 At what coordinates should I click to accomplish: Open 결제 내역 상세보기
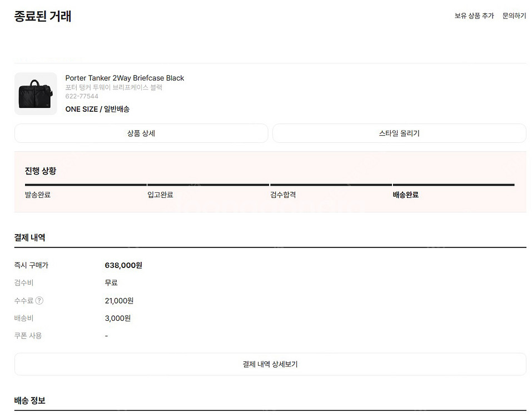270,364
